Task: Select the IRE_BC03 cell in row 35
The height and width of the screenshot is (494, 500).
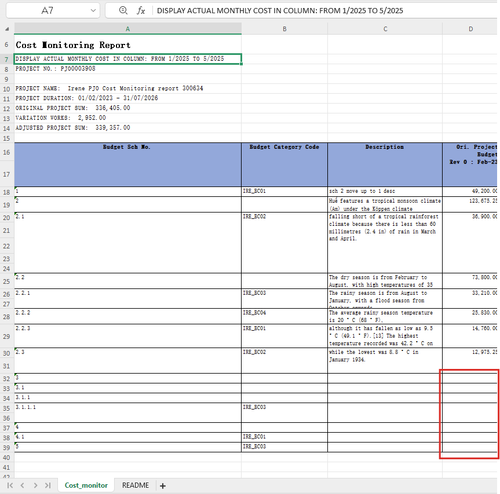Action: point(284,413)
